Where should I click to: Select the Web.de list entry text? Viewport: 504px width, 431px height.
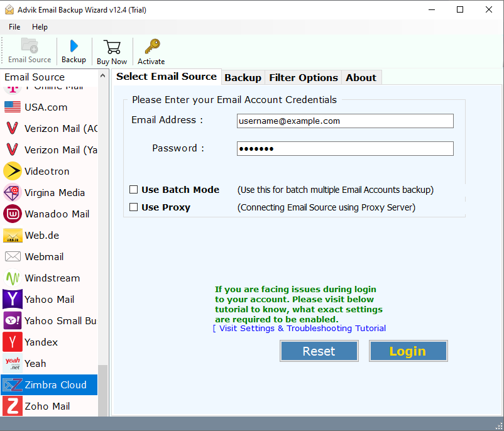click(41, 236)
